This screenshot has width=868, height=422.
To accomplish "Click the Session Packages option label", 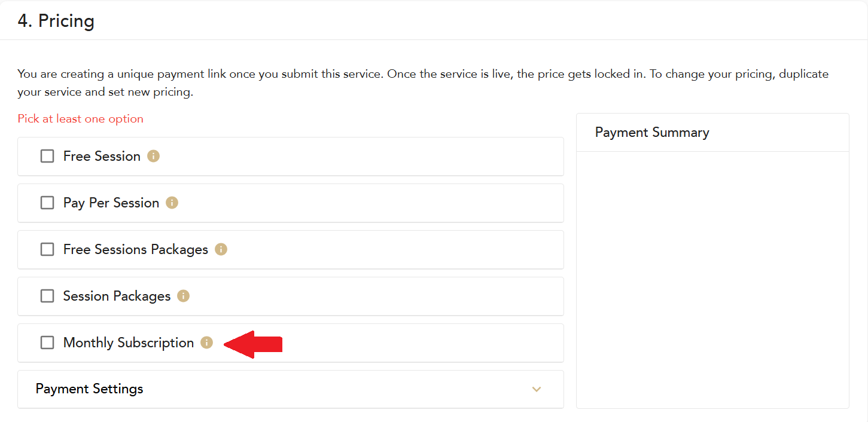I will click(117, 296).
